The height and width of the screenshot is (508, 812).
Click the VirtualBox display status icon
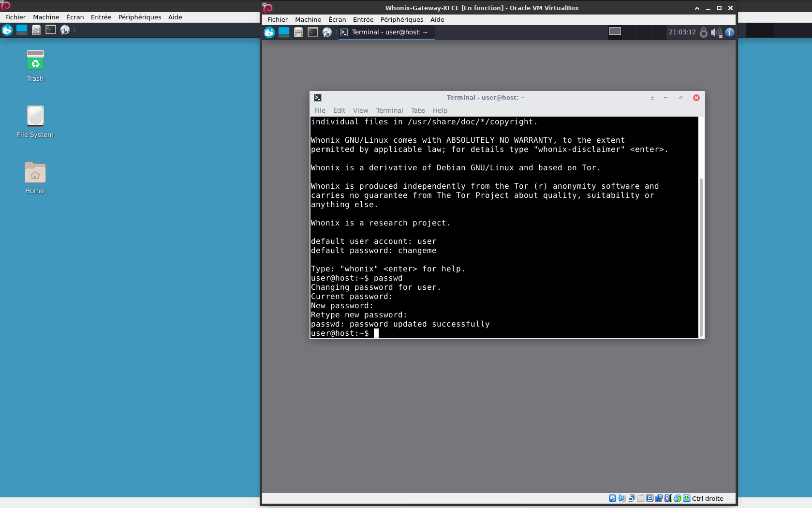(650, 498)
